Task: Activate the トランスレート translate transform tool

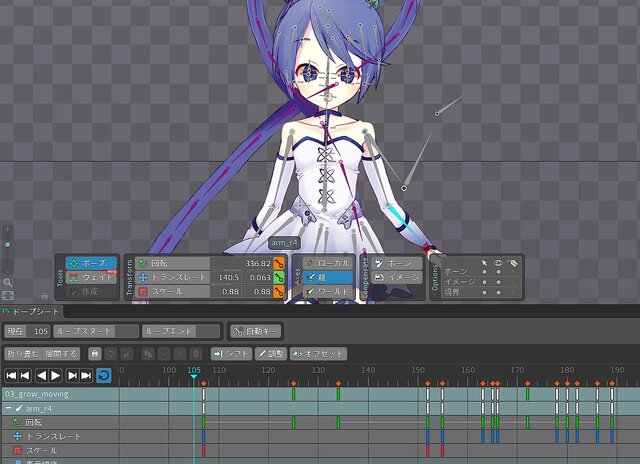Action: (172, 278)
